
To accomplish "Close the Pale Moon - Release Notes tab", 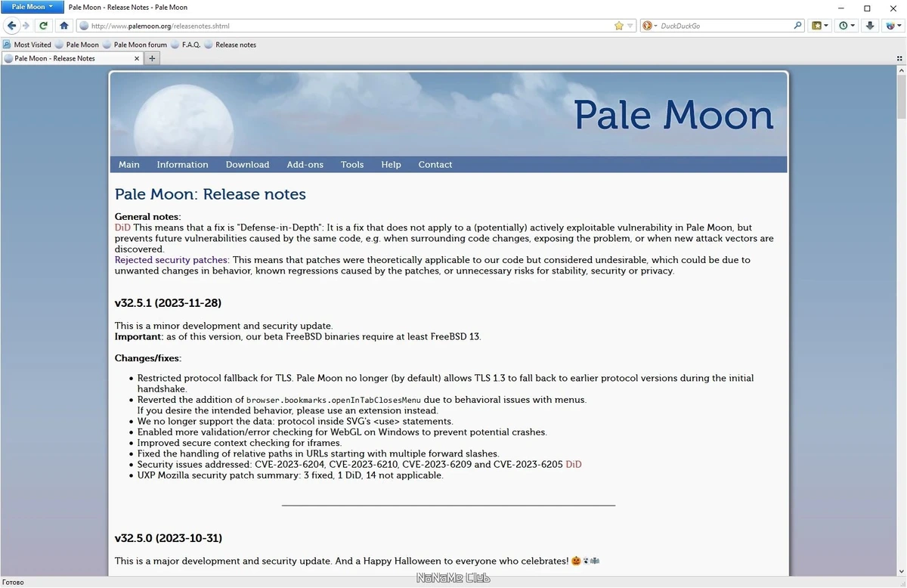I will point(137,58).
